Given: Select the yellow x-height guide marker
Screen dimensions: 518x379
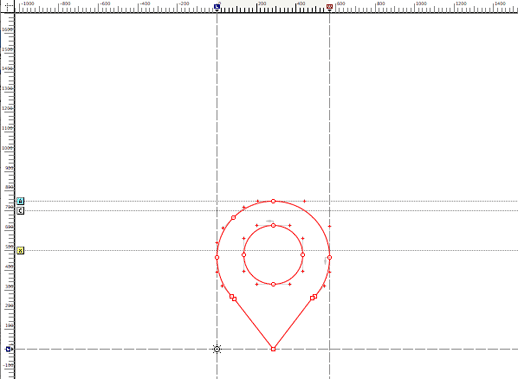Looking at the screenshot, I should click(x=20, y=250).
